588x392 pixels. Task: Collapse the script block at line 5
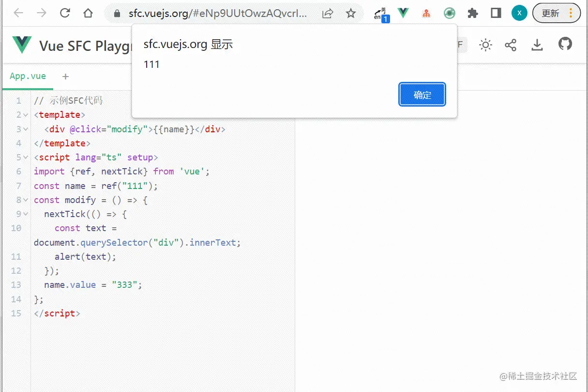(25, 158)
